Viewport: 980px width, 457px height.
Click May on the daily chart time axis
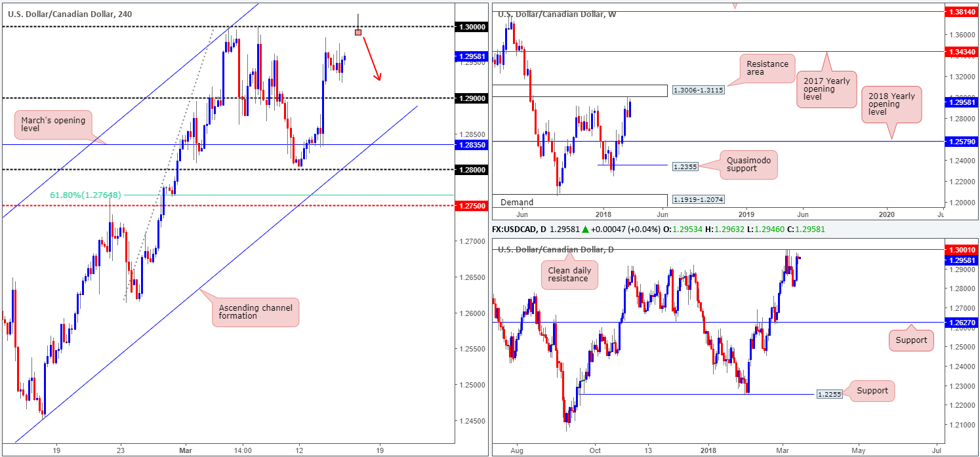tap(859, 451)
